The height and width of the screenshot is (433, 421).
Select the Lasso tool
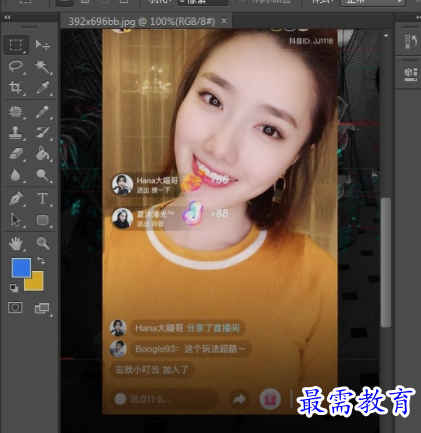coord(16,66)
